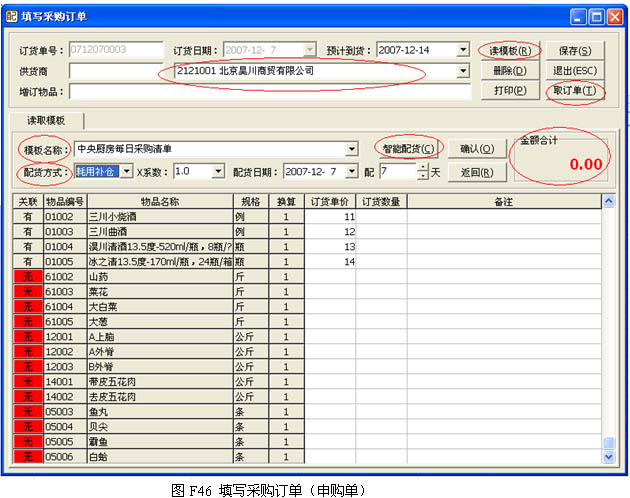This screenshot has width=630, height=498.
Task: Click the 增订物品 input field
Action: point(268,92)
